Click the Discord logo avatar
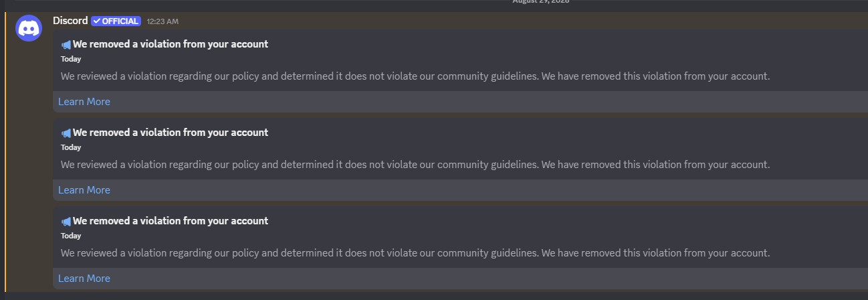Viewport: 868px width, 300px height. click(29, 28)
